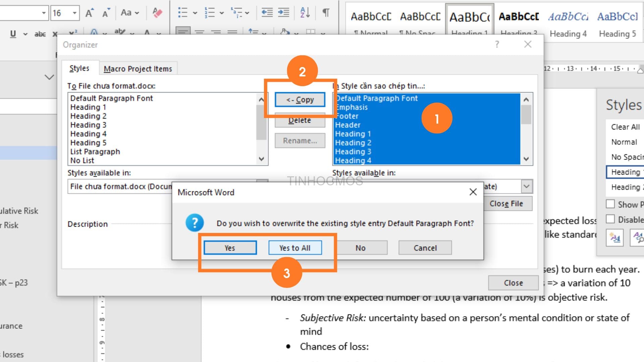The image size is (644, 362).
Task: Open the Bullets dropdown arrow
Action: click(195, 13)
